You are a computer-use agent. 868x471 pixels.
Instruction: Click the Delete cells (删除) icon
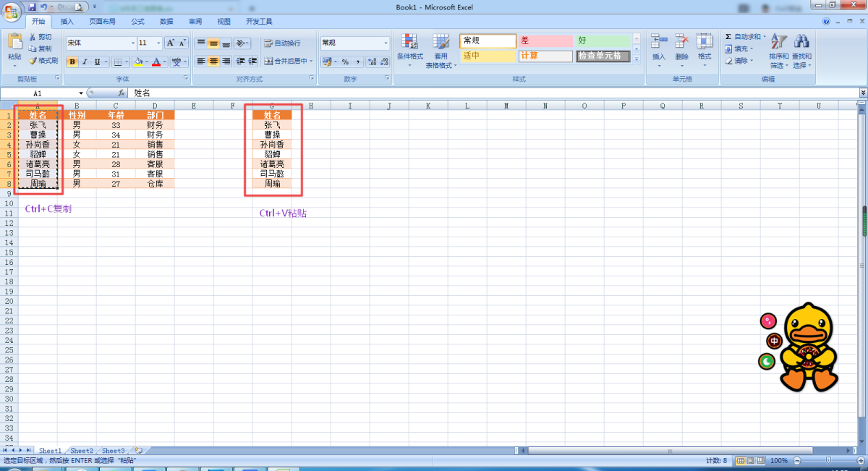pos(681,42)
